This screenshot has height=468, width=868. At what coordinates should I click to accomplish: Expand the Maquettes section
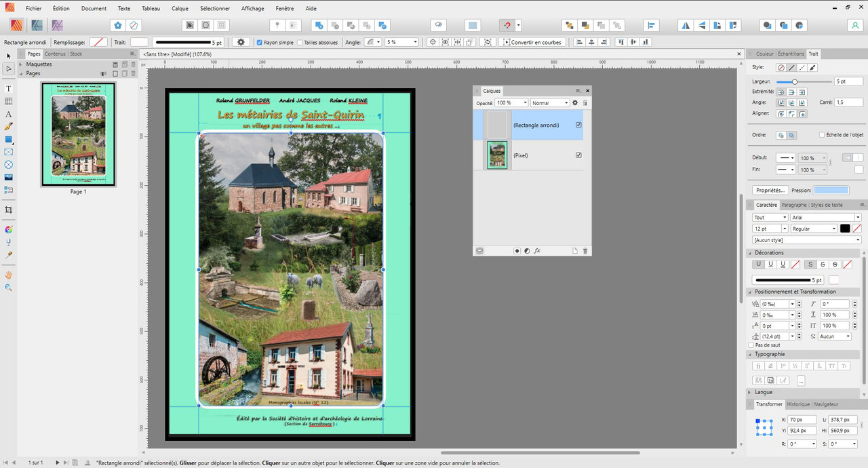pos(21,64)
